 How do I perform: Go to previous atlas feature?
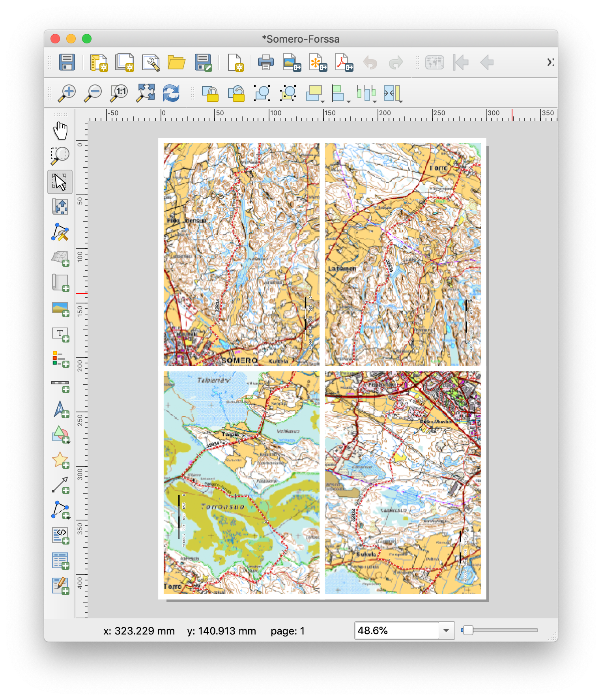(x=487, y=62)
